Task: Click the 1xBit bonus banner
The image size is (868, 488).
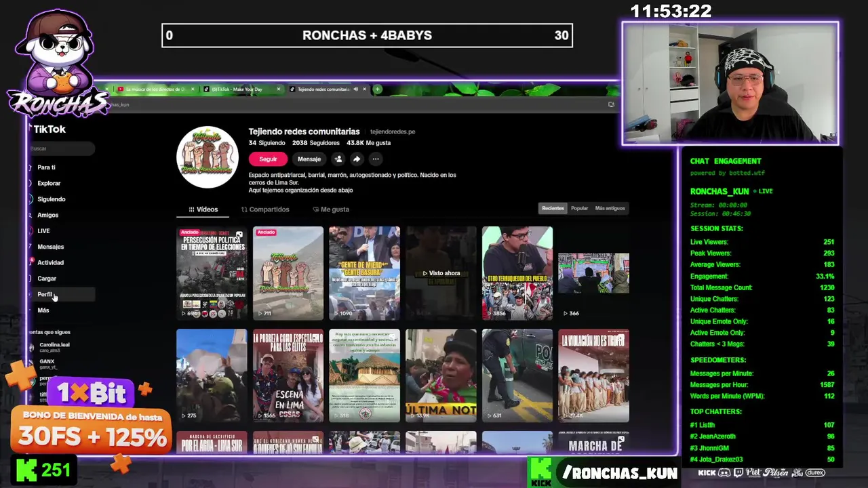Action: pos(91,420)
